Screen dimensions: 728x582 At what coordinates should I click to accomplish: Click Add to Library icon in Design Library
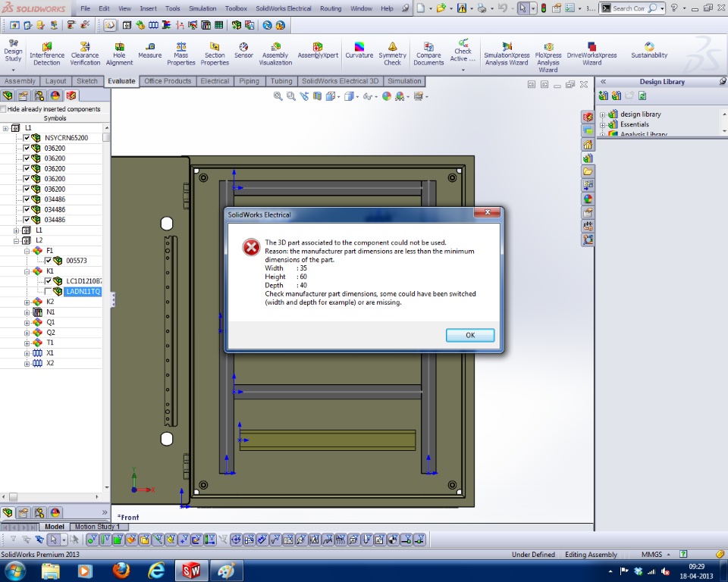pos(603,95)
